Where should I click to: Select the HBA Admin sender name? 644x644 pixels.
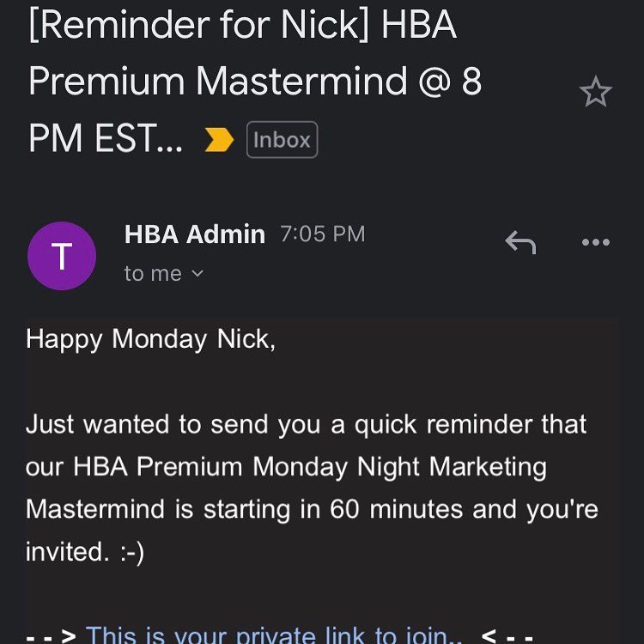(195, 234)
